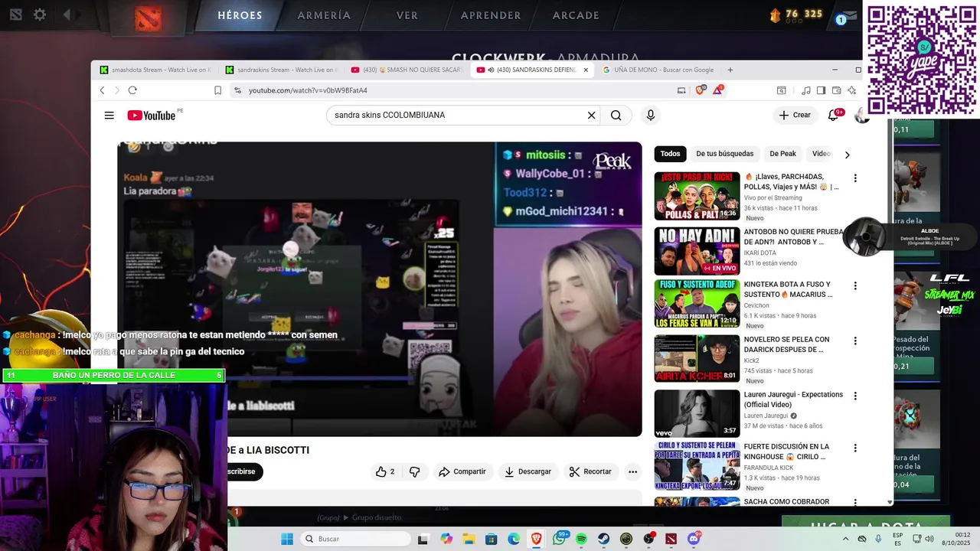Open Llaves PARCH4DAS video thumbnail

pos(697,196)
